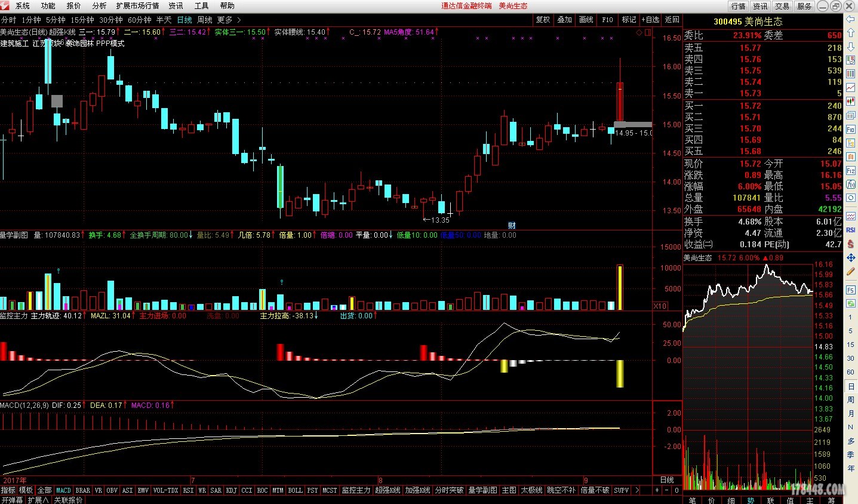Click the 画线 draw line button
The width and height of the screenshot is (858, 504).
(586, 20)
